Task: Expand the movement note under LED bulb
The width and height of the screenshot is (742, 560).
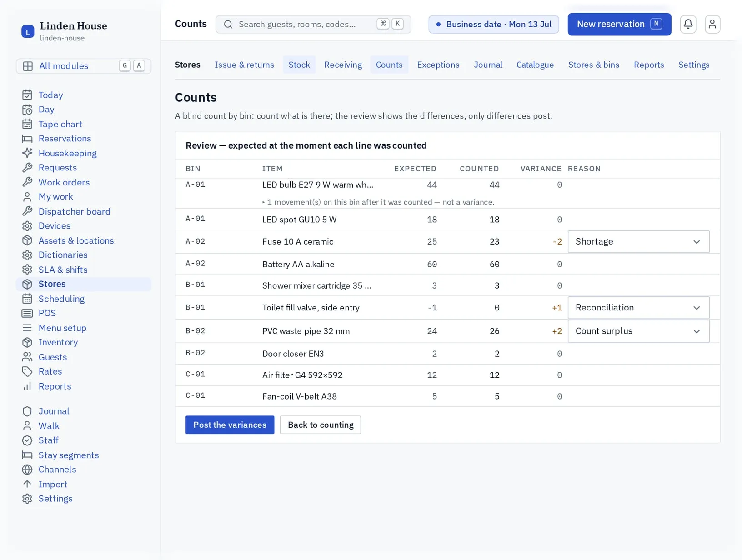Action: pos(378,202)
